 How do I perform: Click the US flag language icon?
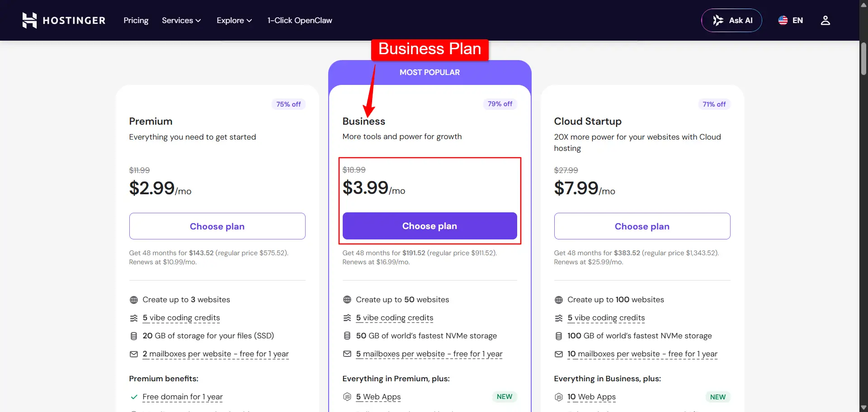click(783, 20)
